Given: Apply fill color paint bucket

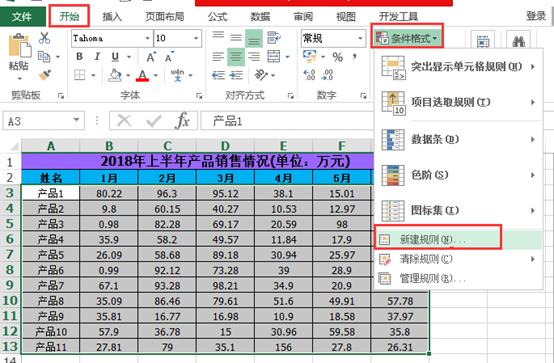Looking at the screenshot, I should point(115,75).
